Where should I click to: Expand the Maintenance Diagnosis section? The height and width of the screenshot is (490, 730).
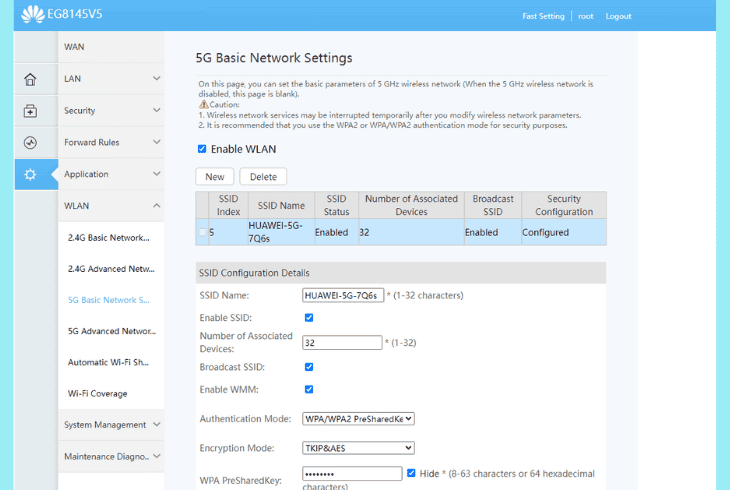[x=111, y=456]
